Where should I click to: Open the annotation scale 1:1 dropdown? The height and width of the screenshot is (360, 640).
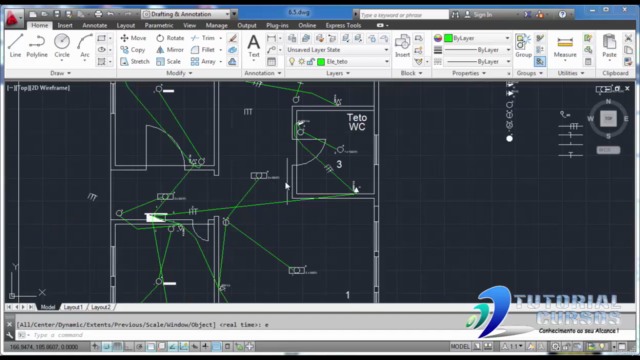click(513, 347)
